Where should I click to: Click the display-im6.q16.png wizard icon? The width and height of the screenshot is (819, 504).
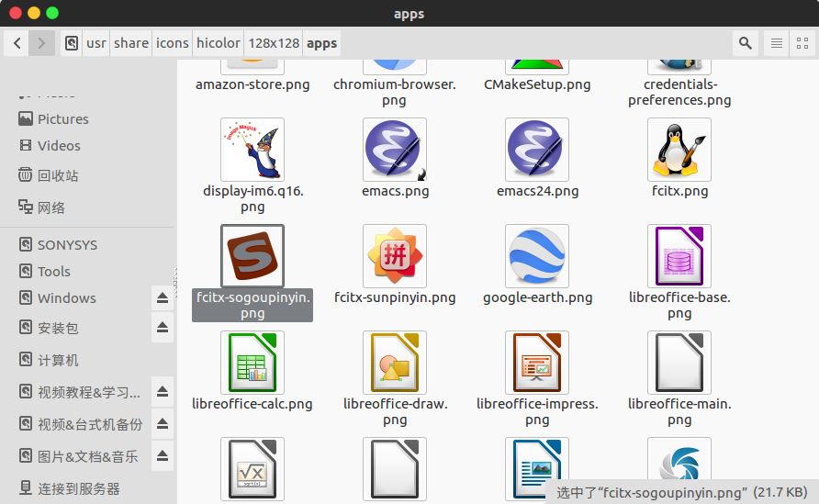(252, 150)
